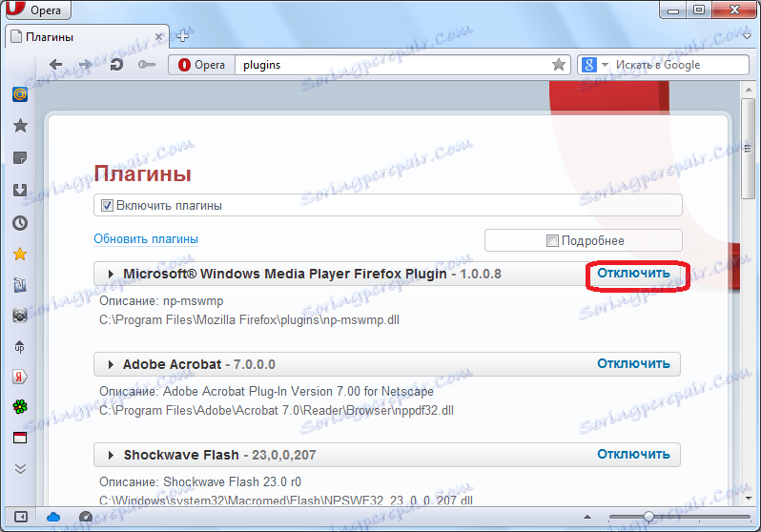The height and width of the screenshot is (532, 761).
Task: Click the Opera badge in address bar
Action: tap(202, 65)
